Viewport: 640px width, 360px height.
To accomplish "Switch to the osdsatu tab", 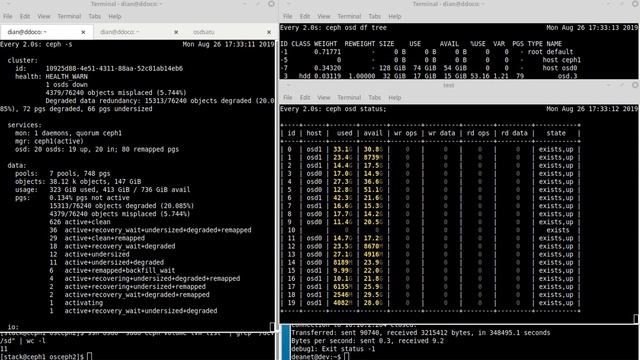I will [x=204, y=32].
